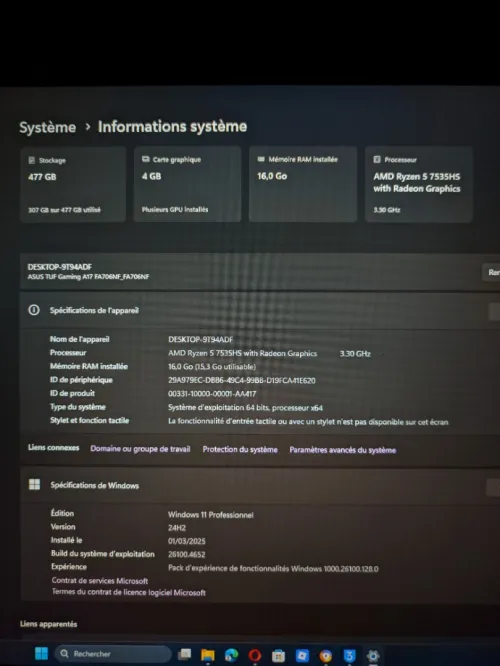
Task: Click the Édition label
Action: [x=62, y=513]
